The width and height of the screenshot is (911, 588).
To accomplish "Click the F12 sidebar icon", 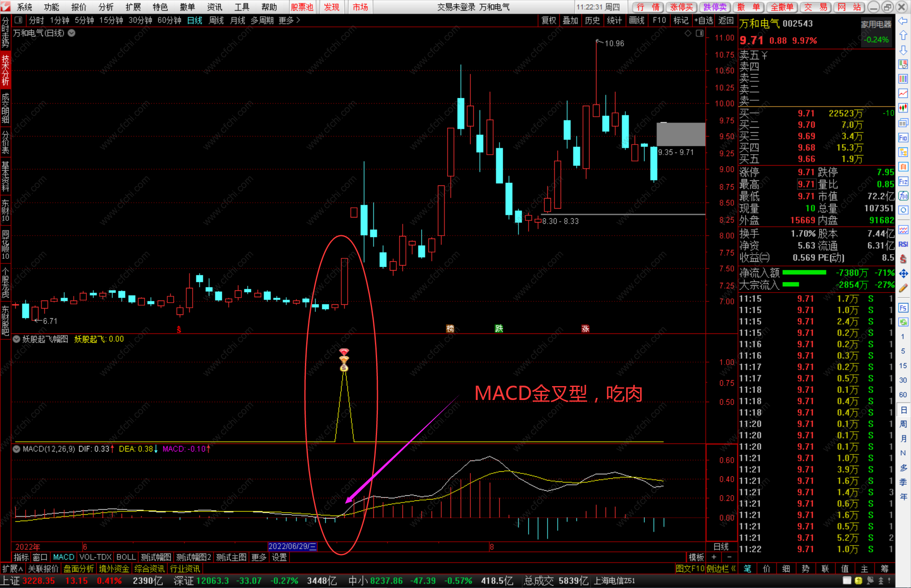I will tap(903, 182).
